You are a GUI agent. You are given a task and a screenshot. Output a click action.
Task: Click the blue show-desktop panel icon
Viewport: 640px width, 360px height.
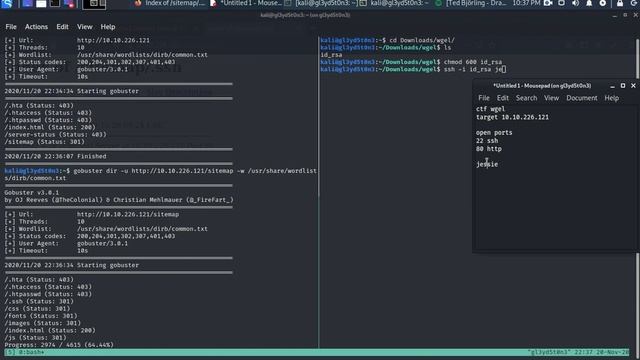(x=27, y=3)
